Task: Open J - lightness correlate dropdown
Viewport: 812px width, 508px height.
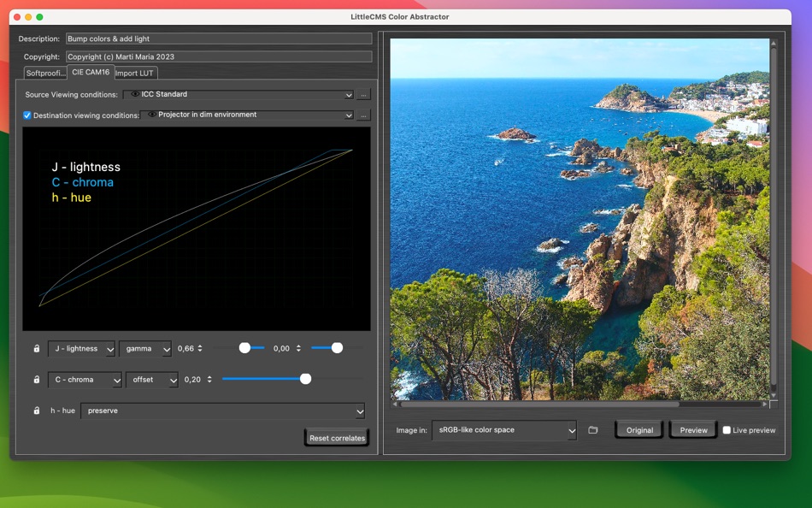Action: click(81, 348)
